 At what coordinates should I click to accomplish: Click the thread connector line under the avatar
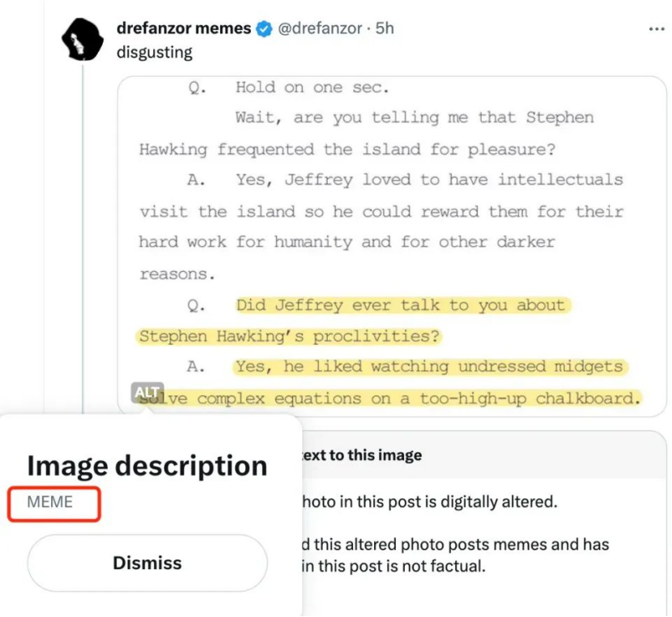click(83, 238)
